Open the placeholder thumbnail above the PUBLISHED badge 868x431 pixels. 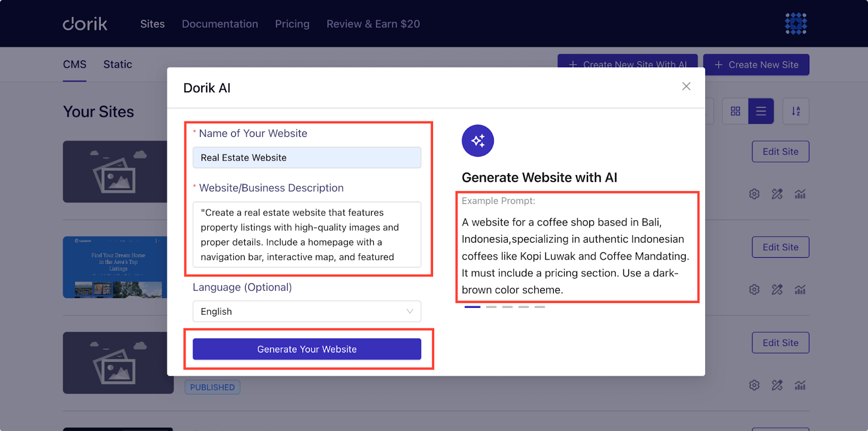click(115, 363)
